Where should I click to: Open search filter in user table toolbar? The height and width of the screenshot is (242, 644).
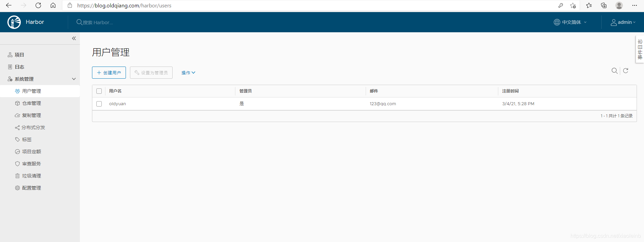coord(614,71)
